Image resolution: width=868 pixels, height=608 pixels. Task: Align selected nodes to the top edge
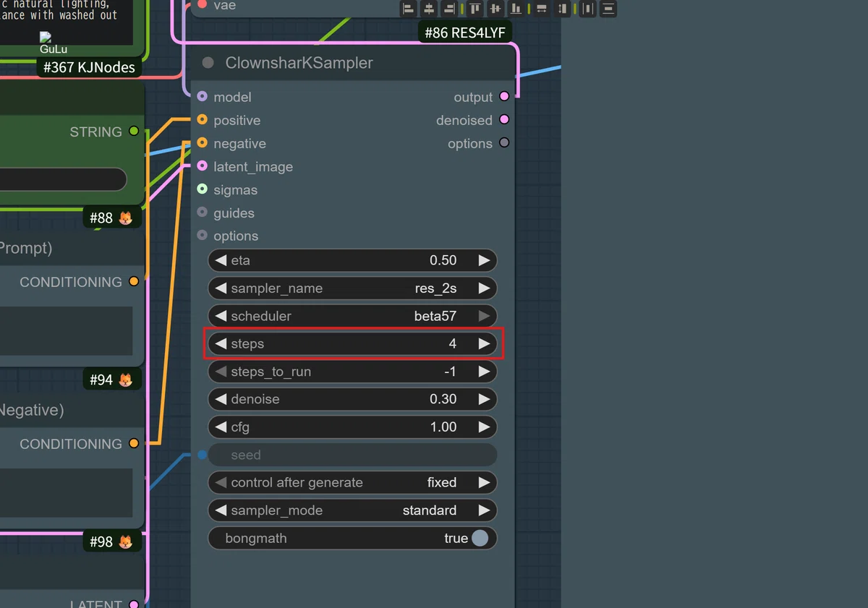[x=475, y=9]
